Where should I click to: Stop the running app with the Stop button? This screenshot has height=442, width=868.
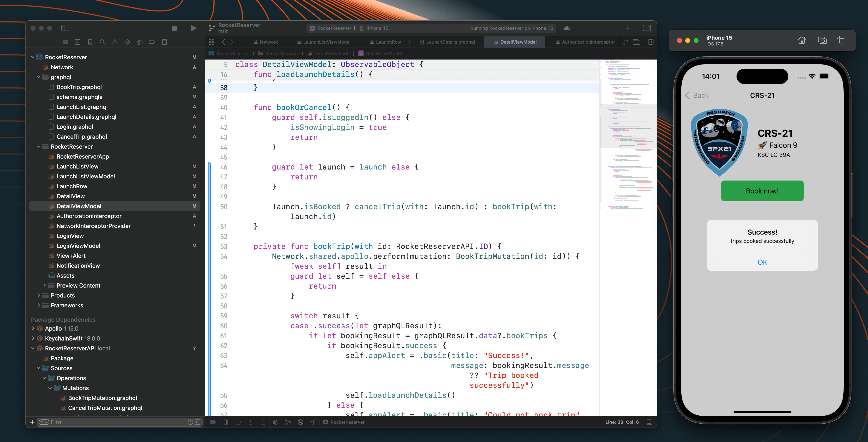click(174, 28)
